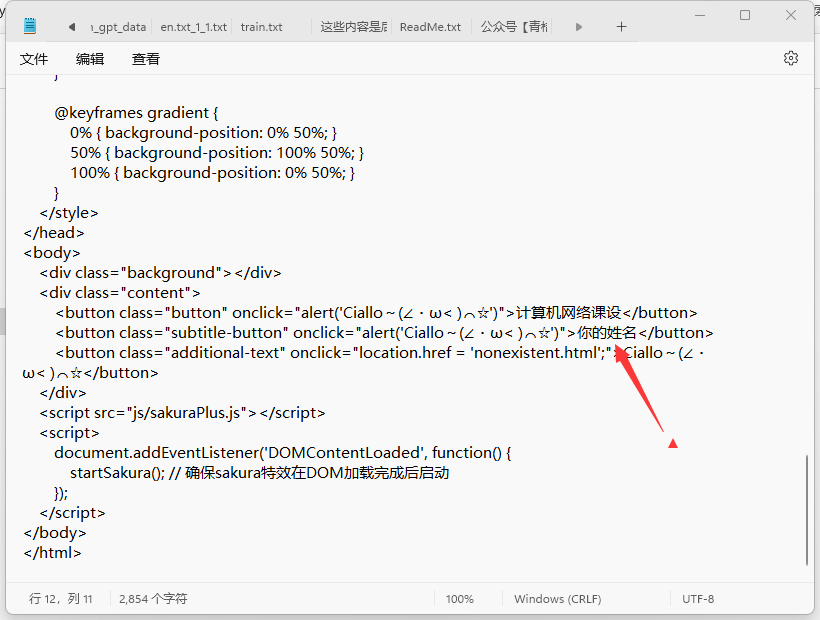This screenshot has width=820, height=620.
Task: Close the Notepad window
Action: click(791, 15)
